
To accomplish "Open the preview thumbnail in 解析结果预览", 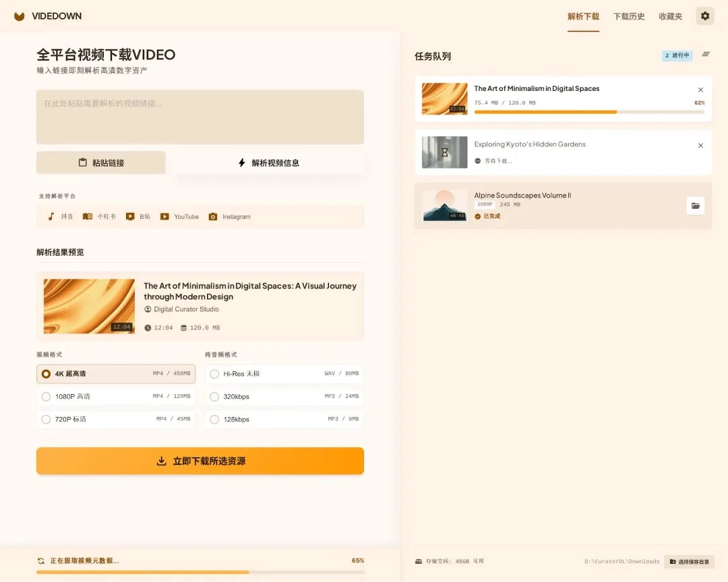I will 89,306.
